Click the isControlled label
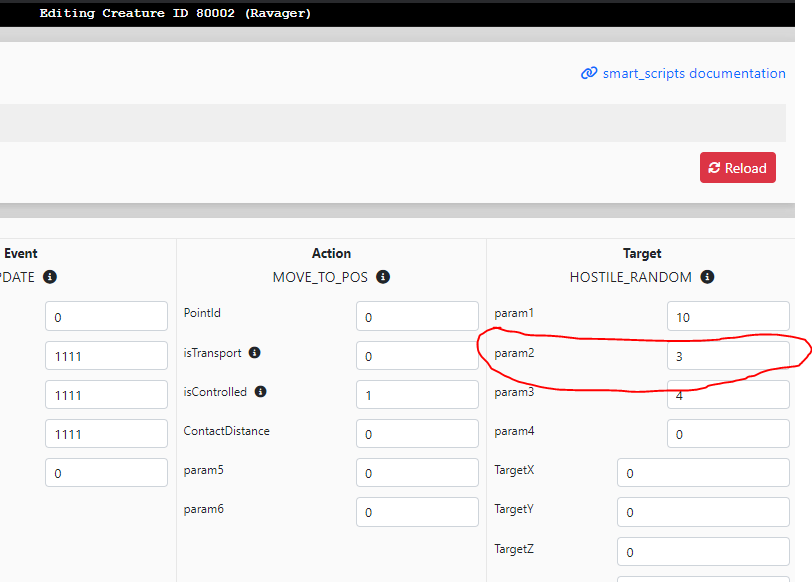The image size is (812, 582). 215,392
